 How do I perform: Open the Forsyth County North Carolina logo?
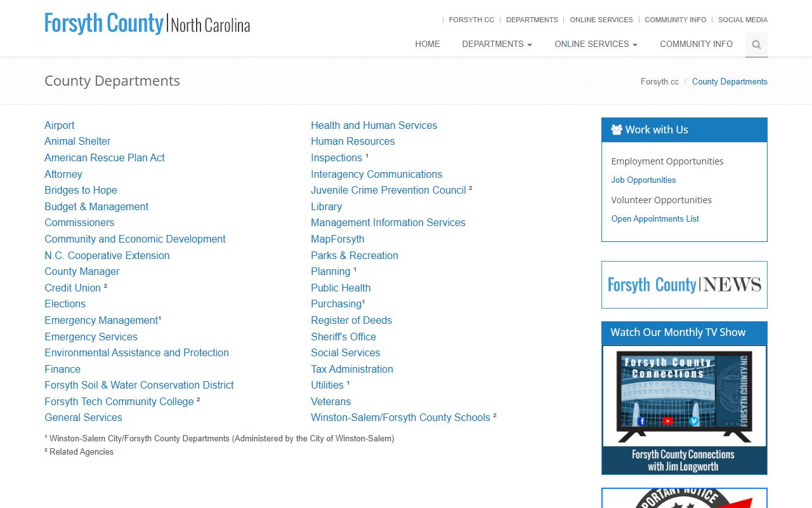[147, 24]
